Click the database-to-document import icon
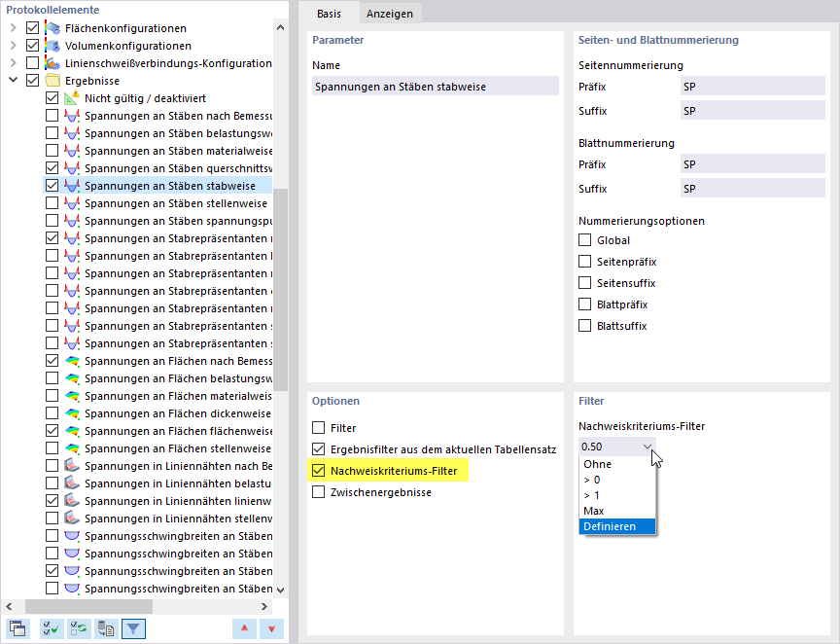This screenshot has width=840, height=644. pyautogui.click(x=106, y=628)
